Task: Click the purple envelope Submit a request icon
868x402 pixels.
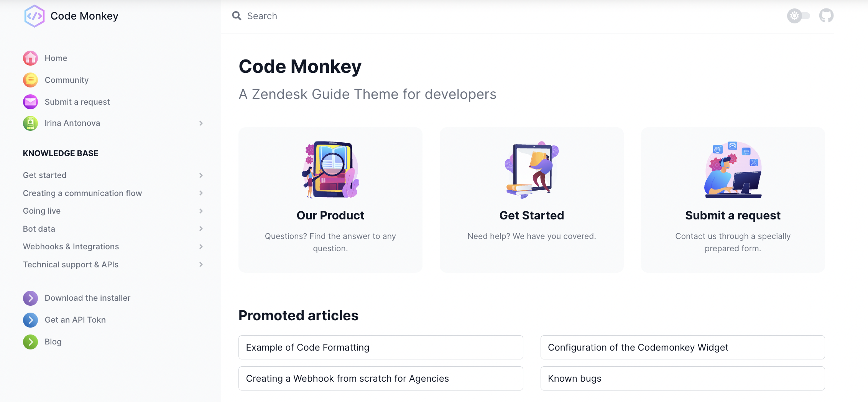Action: click(x=30, y=102)
